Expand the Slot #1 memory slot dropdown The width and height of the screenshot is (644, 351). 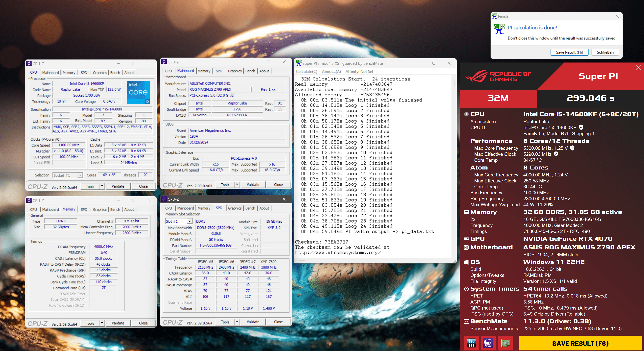click(190, 221)
